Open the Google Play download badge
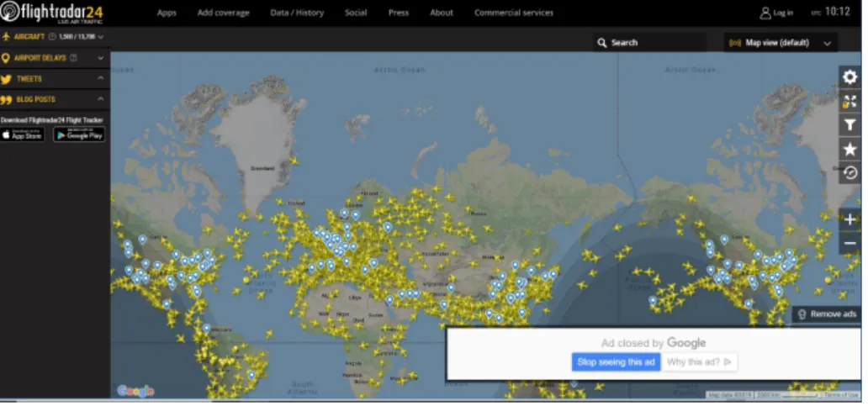This screenshot has height=406, width=868. 79,134
